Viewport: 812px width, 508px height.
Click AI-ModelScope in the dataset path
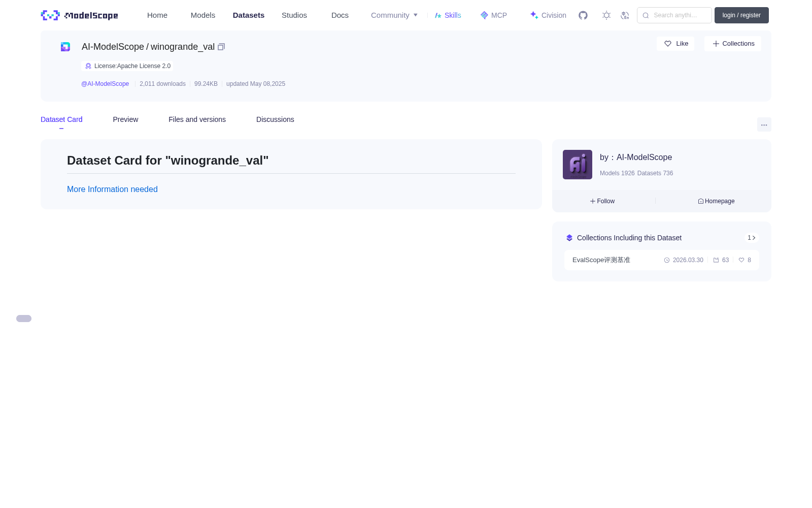click(113, 47)
